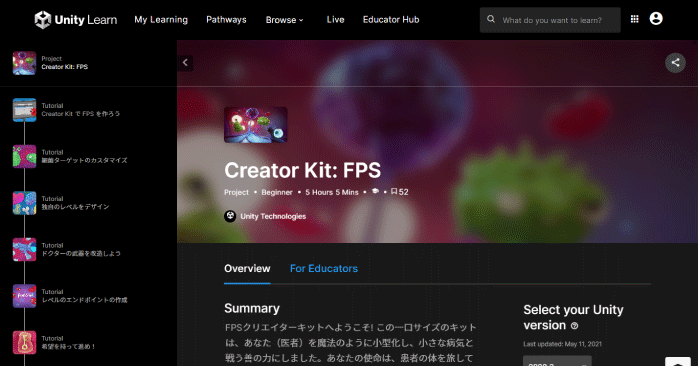Switch to the For Educators tab
The image size is (698, 366).
click(324, 268)
